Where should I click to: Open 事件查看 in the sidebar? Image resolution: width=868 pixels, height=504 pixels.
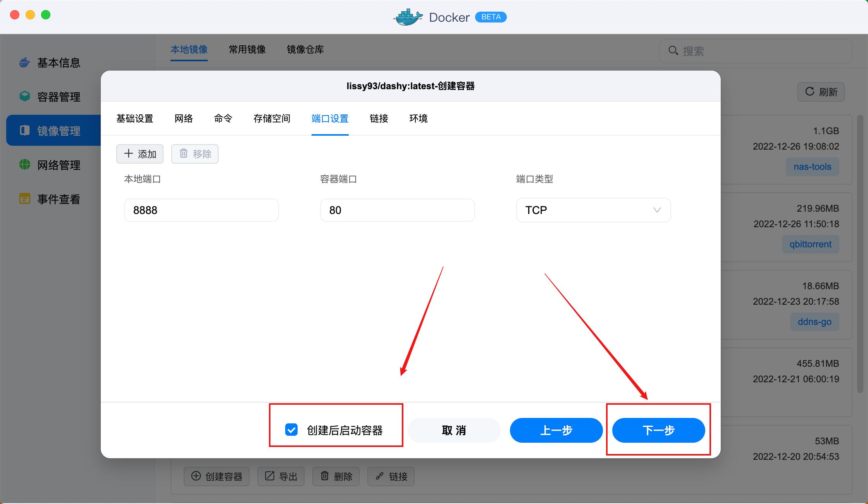click(58, 199)
